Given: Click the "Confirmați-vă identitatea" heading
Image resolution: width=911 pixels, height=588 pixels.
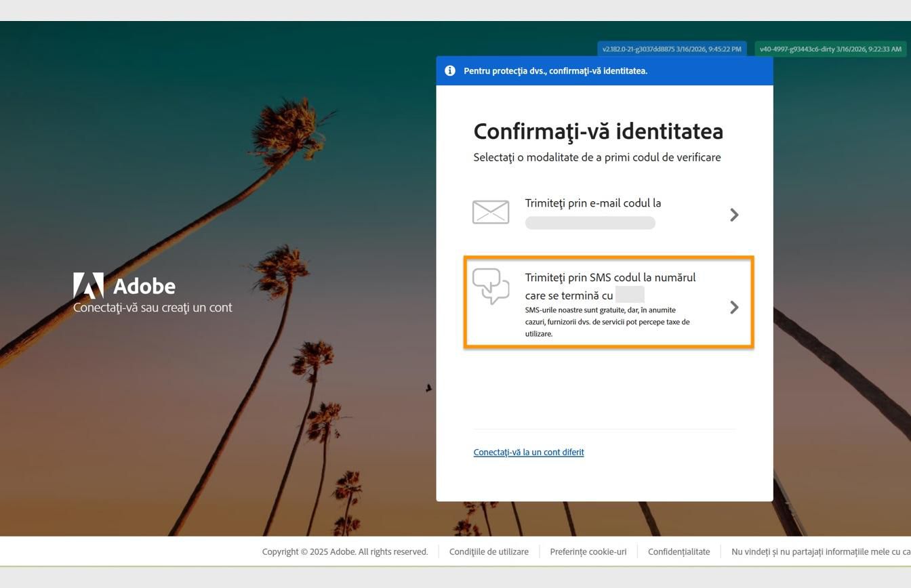Looking at the screenshot, I should coord(599,131).
